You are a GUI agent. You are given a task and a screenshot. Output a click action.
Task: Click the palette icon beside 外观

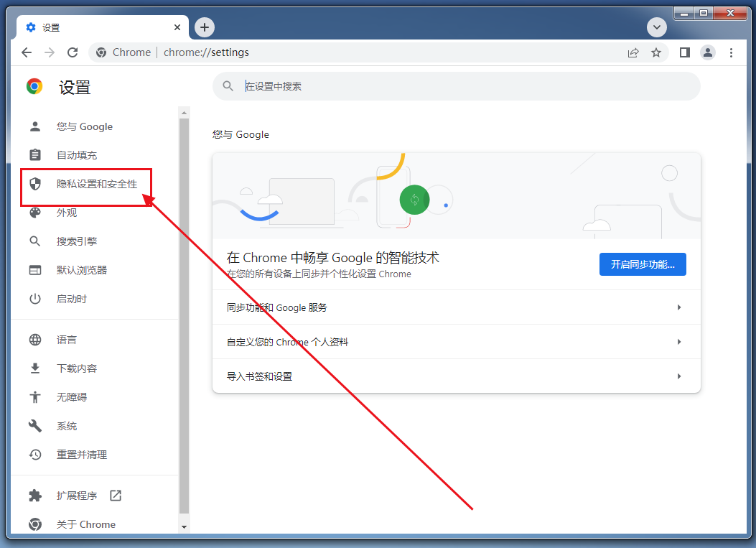coord(35,213)
